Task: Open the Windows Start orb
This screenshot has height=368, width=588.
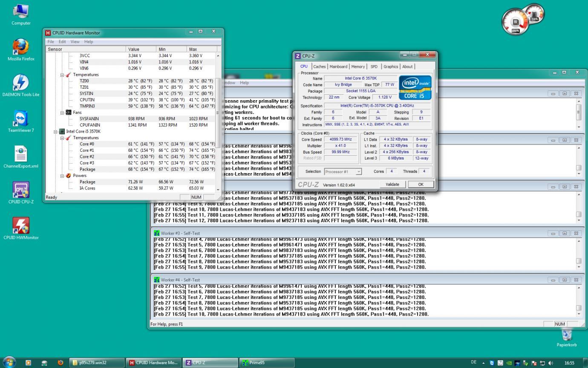Action: [9, 362]
